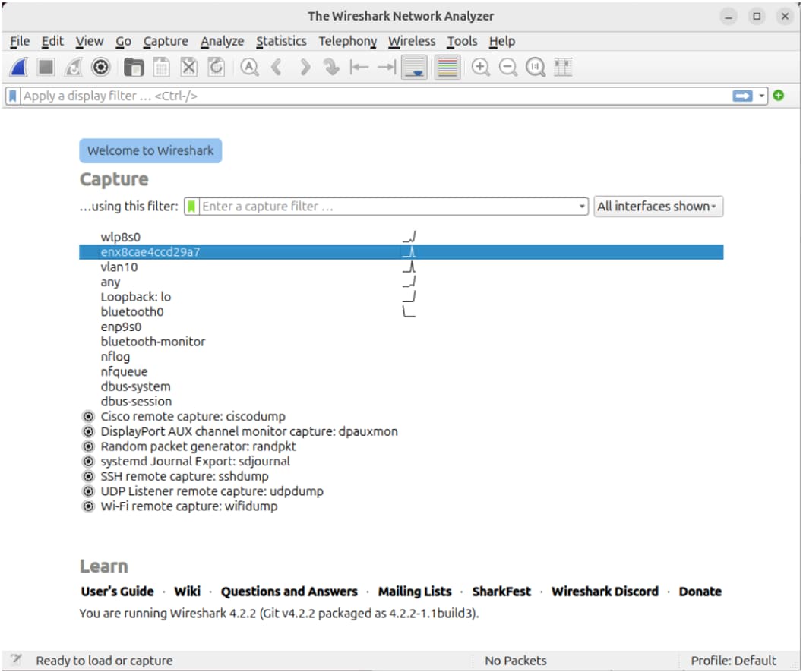803x672 pixels.
Task: Click the Resize columns toolbar icon
Action: [x=563, y=68]
